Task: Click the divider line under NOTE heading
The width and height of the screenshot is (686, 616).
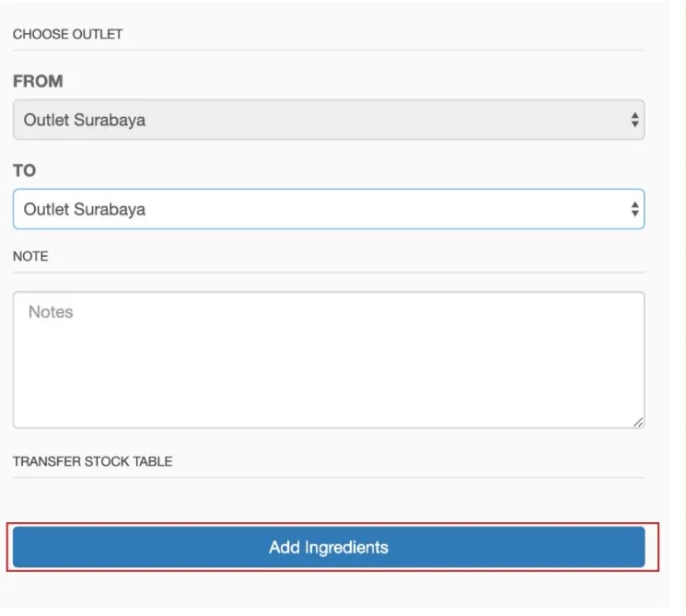Action: pos(329,273)
